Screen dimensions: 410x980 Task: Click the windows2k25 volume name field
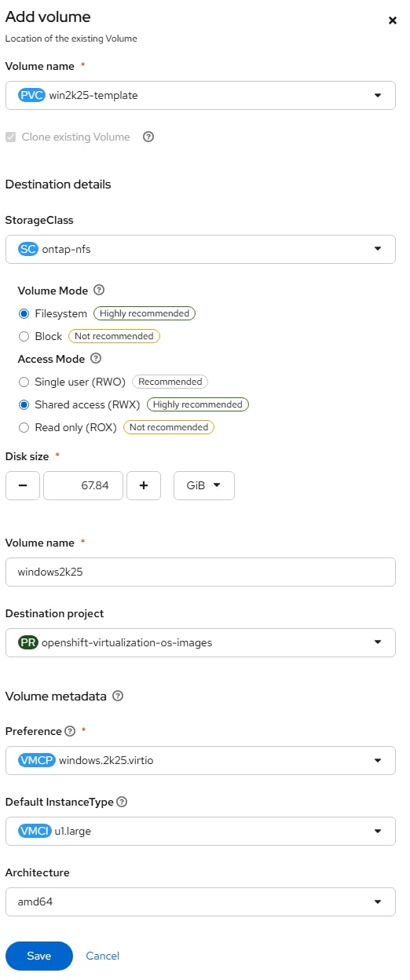200,572
